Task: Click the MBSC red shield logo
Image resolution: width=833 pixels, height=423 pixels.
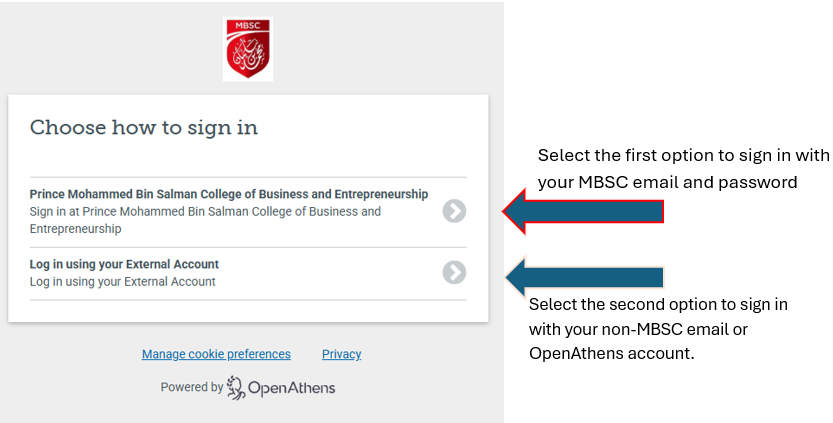Action: (248, 49)
